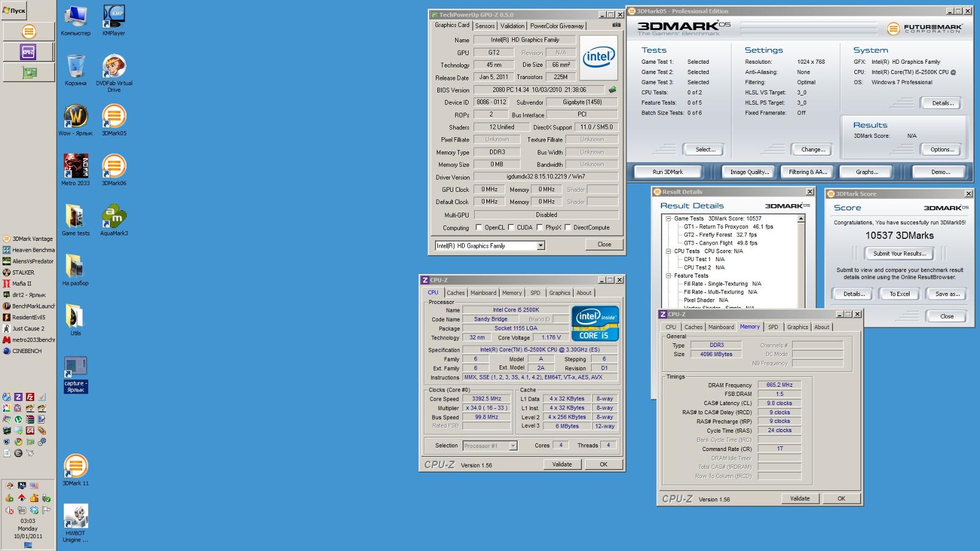980x551 pixels.
Task: Click Graphs button in 3DMark05
Action: point(867,172)
